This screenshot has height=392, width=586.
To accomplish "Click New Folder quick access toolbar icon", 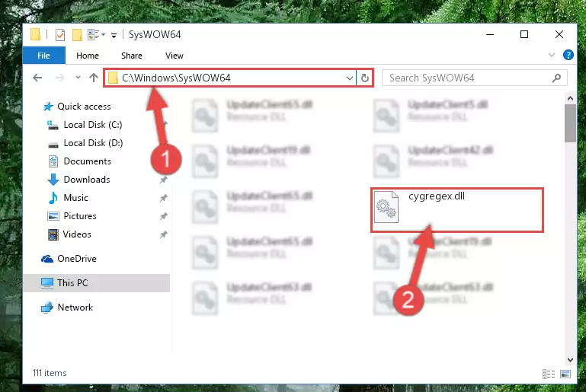I will [77, 35].
